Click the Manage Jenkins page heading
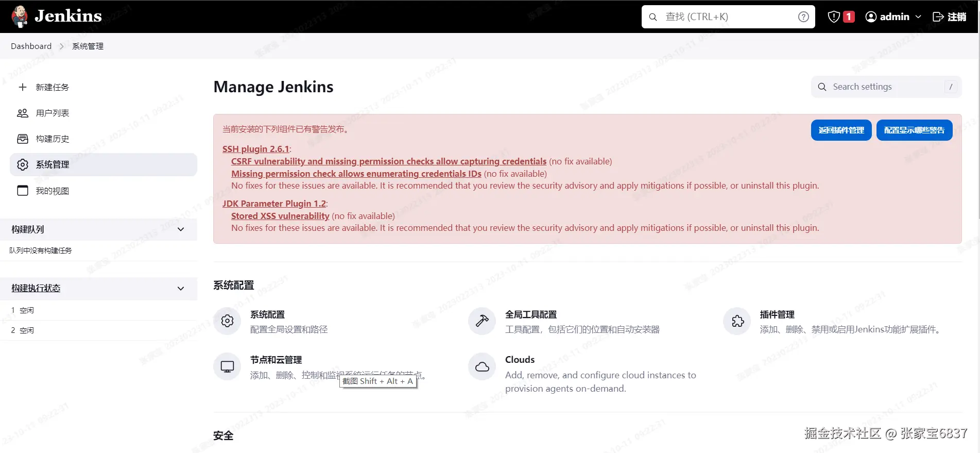Screen dimensions: 980x453 pyautogui.click(x=273, y=87)
